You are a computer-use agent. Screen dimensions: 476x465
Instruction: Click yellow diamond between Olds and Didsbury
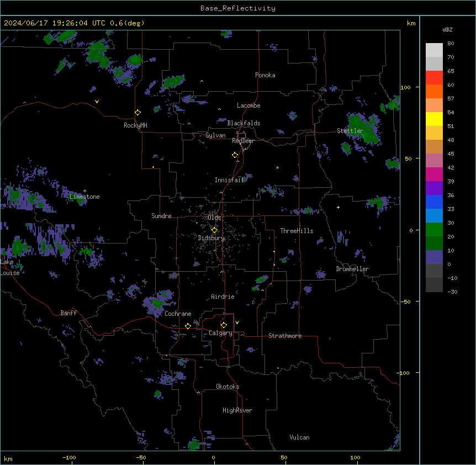[x=215, y=230]
